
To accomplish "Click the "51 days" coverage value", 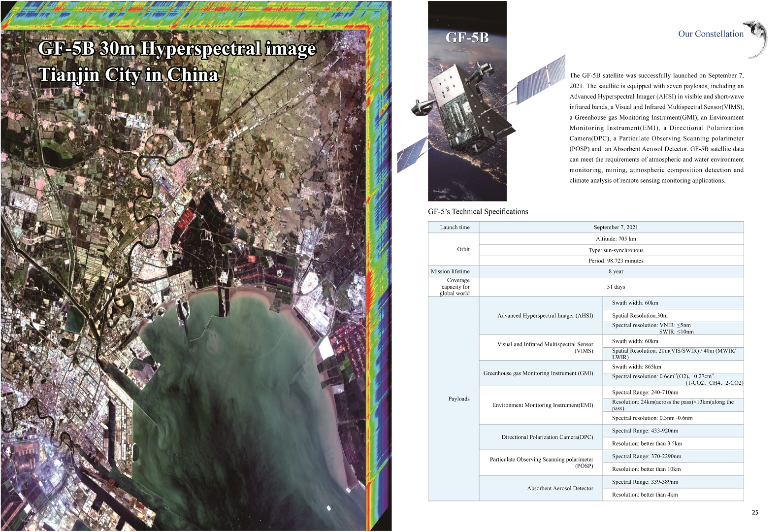I will (616, 287).
